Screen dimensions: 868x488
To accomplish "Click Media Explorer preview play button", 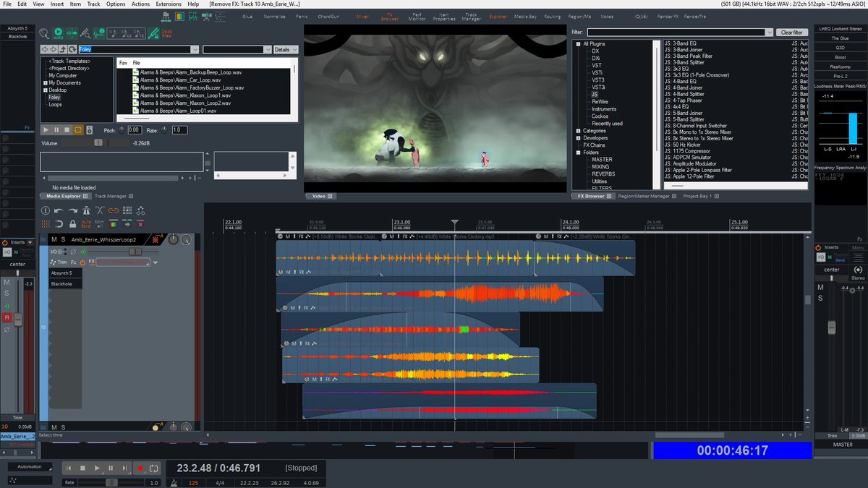I will [46, 130].
